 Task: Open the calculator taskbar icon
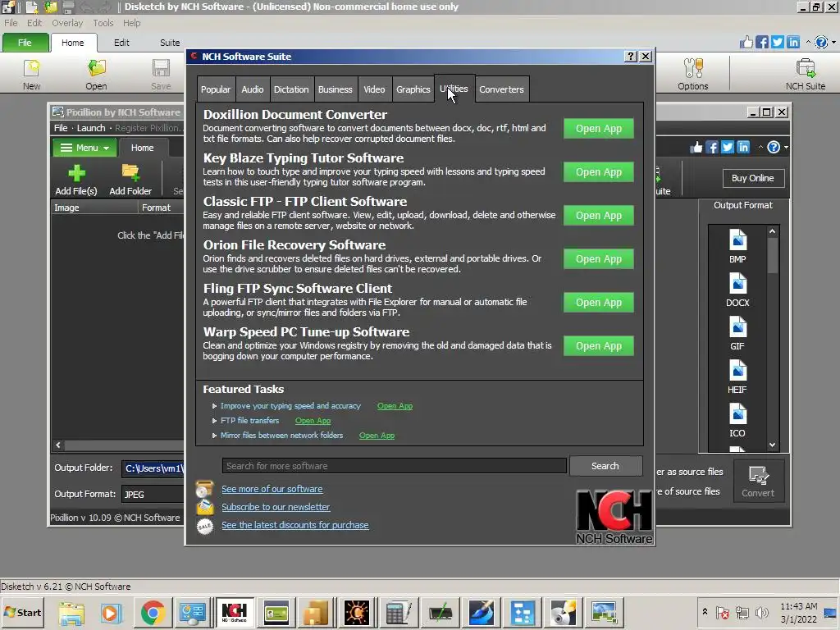[398, 612]
